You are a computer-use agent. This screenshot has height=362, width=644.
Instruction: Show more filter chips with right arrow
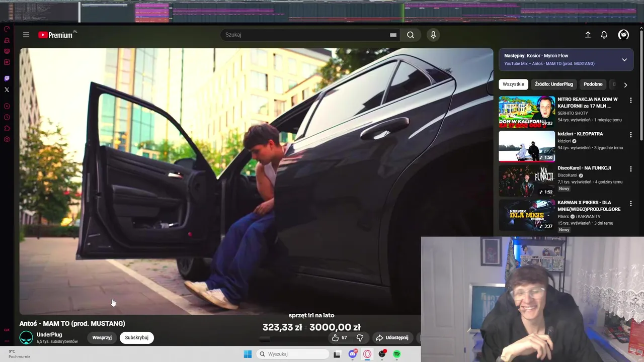tap(625, 85)
